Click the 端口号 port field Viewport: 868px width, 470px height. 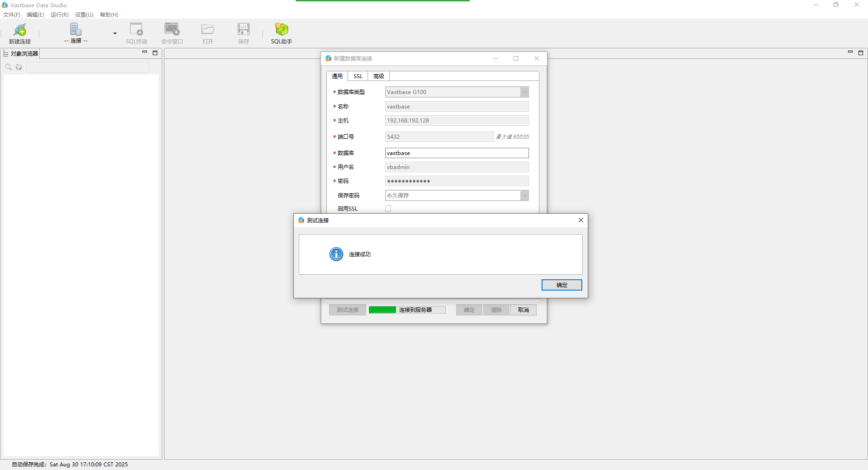pos(439,137)
